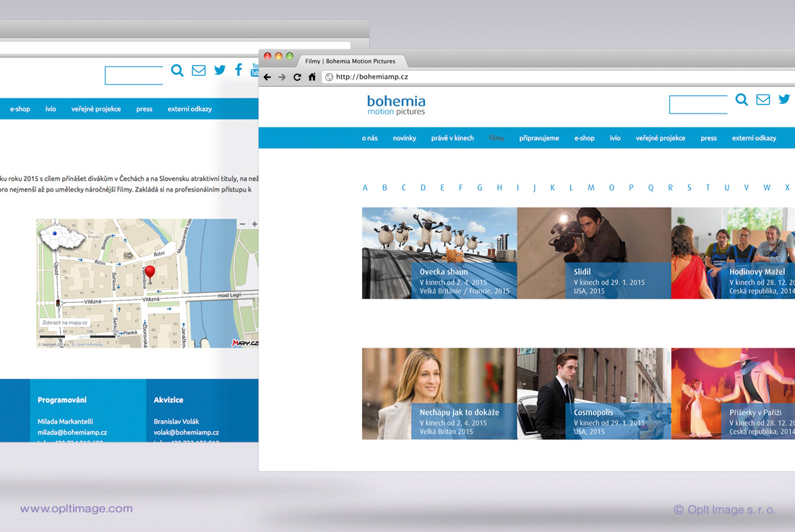Zoom in the map with plus button

pyautogui.click(x=254, y=224)
